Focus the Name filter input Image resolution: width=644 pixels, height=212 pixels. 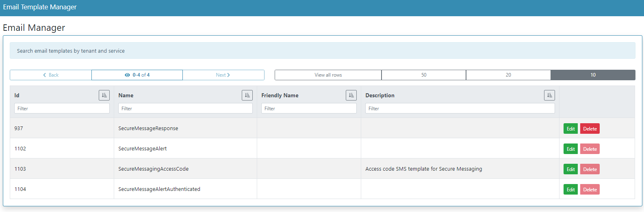(185, 109)
